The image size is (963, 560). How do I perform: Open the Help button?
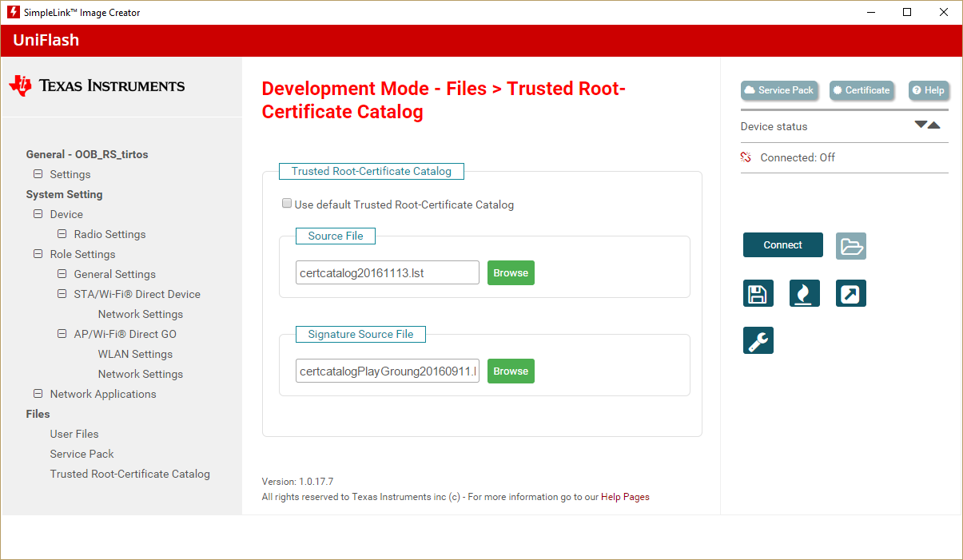click(929, 90)
